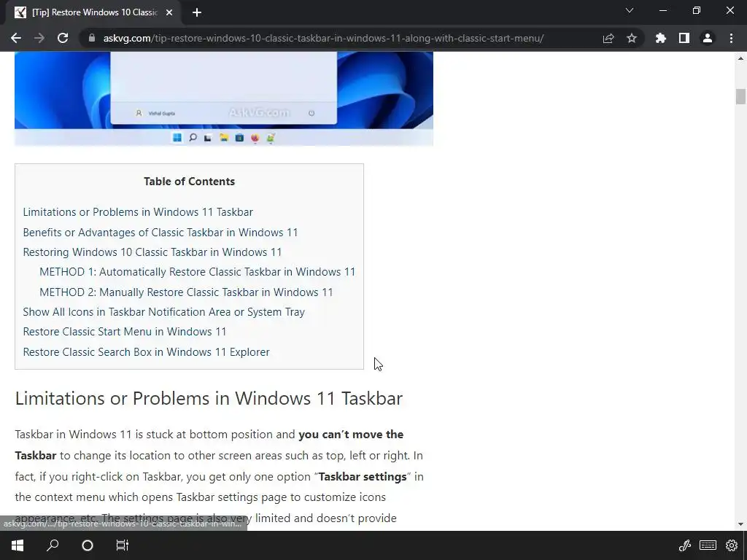Go to Restore Classic Search Box in Explorer

(146, 352)
